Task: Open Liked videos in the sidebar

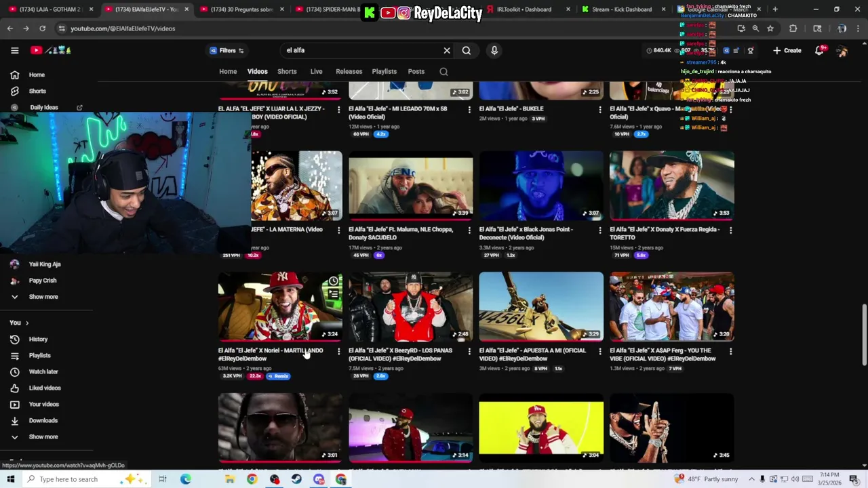Action: coord(45,388)
